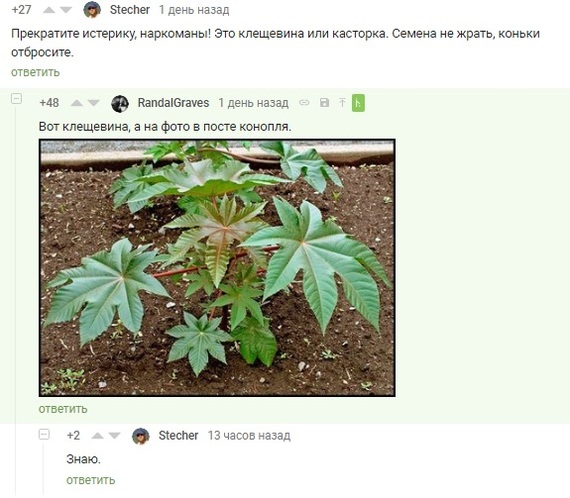
Task: Open Stecher profile from top comment
Action: tap(130, 10)
